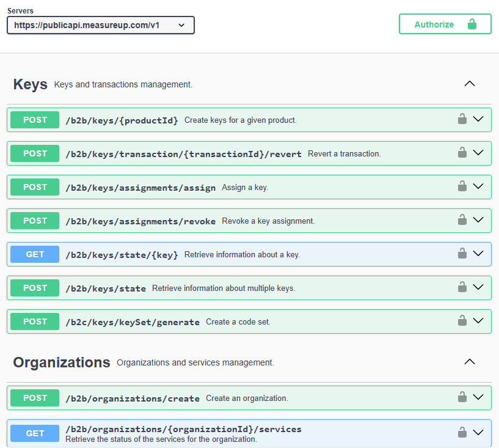Click GET badge for /b2b/keys/state/{key}

click(x=35, y=254)
